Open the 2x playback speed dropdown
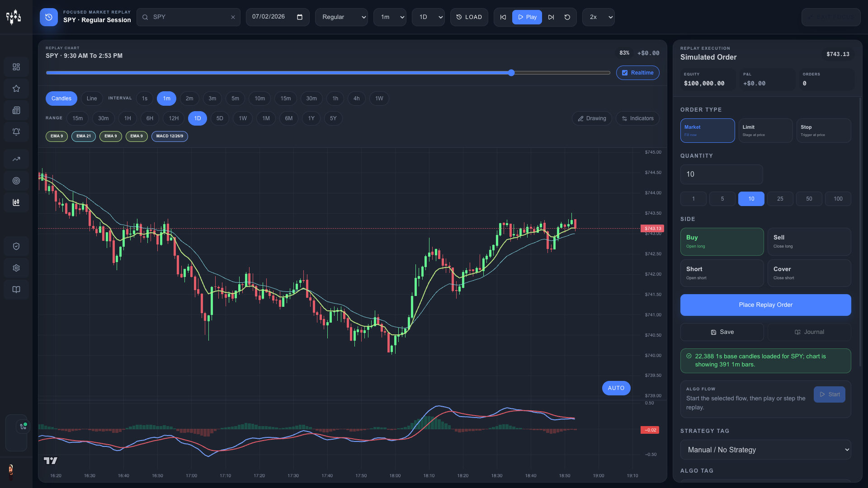 599,17
